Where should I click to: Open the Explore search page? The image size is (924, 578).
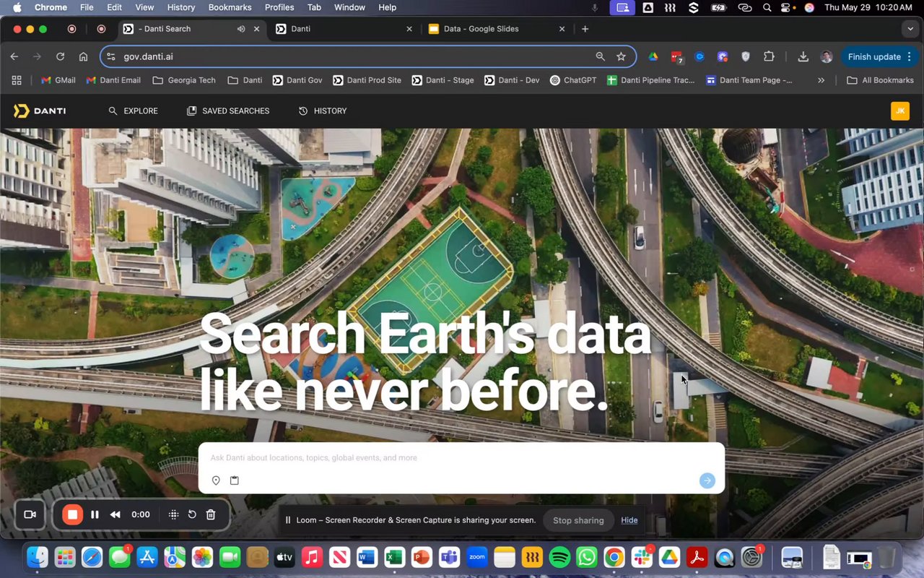point(133,111)
